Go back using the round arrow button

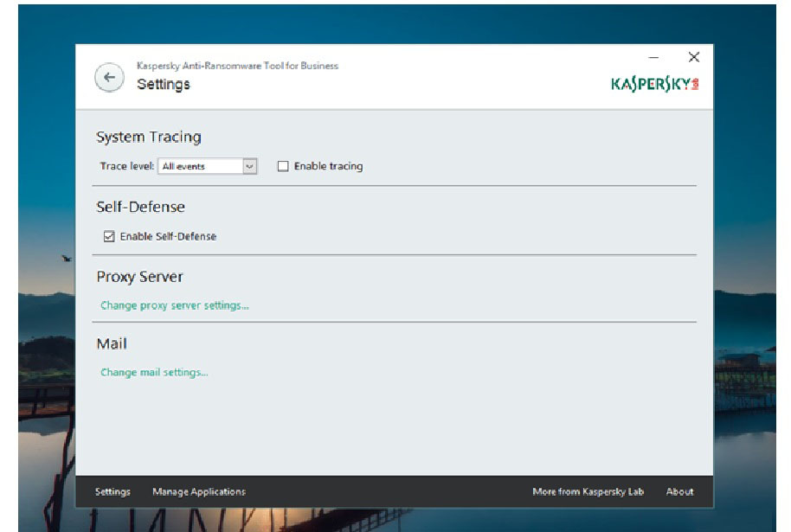(109, 78)
